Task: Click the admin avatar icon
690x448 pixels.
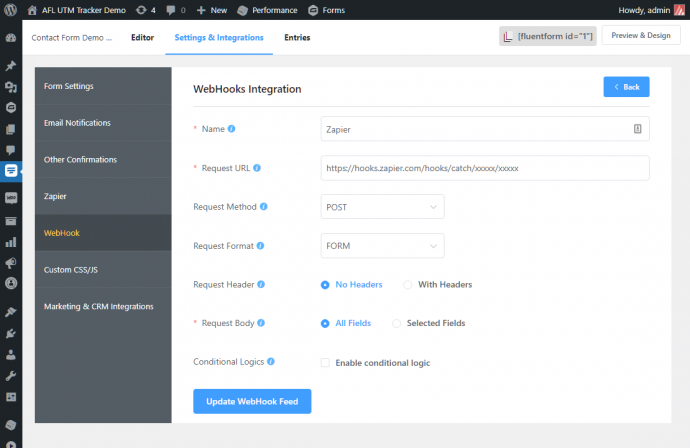Action: pos(679,10)
